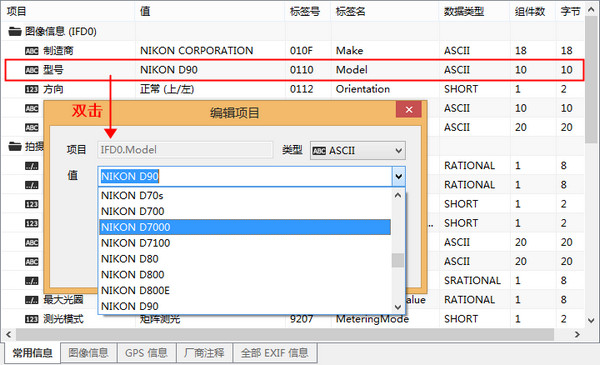
Task: Select NIKON D90 at bottom of list
Action: point(245,306)
